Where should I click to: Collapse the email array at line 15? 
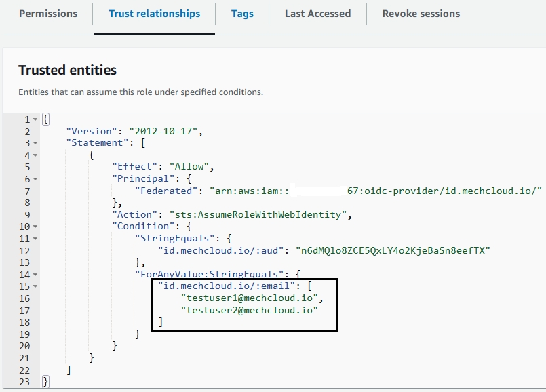[x=35, y=286]
